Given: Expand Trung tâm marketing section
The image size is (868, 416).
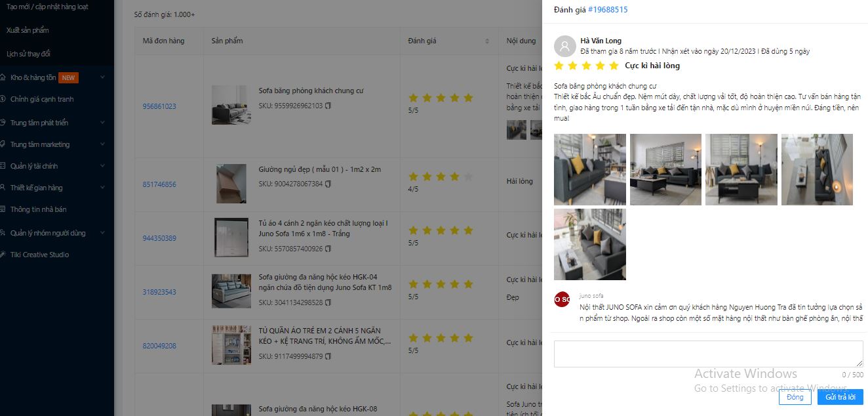Looking at the screenshot, I should [x=102, y=144].
